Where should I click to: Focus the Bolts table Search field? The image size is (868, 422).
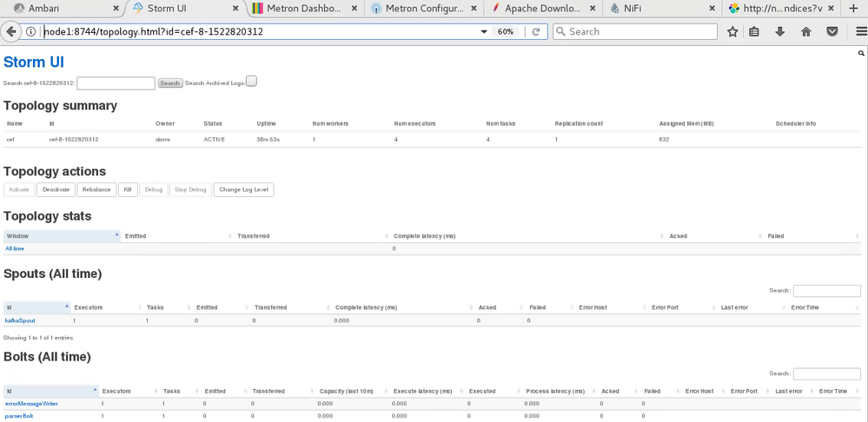[x=827, y=374]
